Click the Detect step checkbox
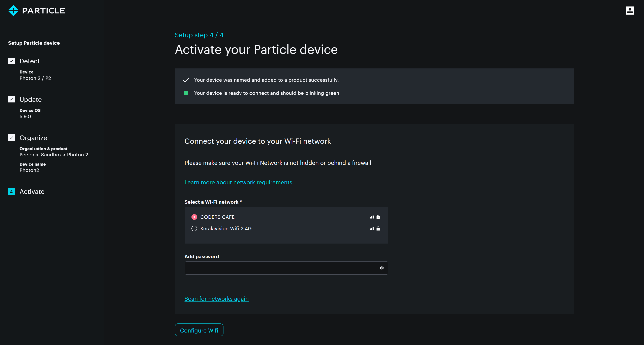Screen dimensions: 644x345 pos(11,61)
